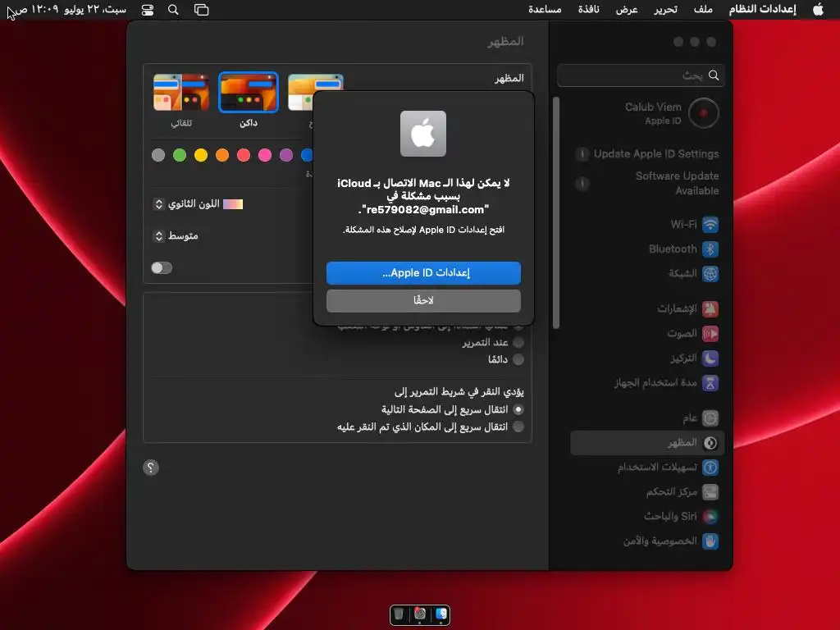Open the مساعدة menu
The image size is (840, 630).
click(545, 9)
